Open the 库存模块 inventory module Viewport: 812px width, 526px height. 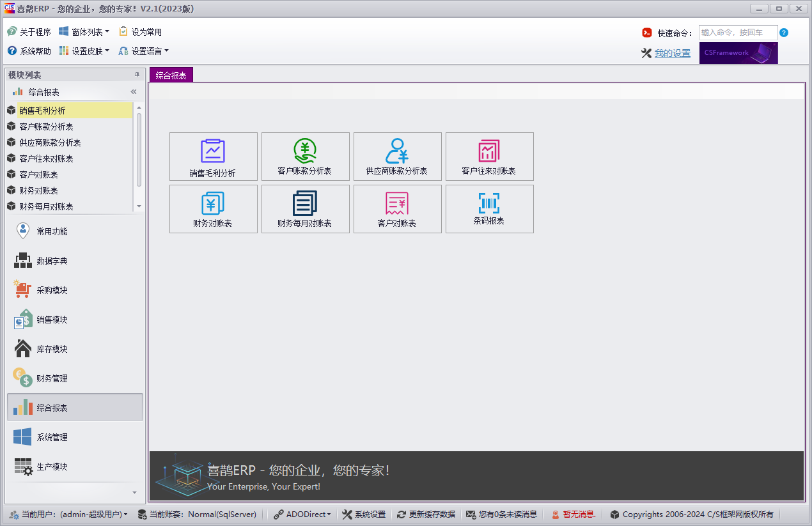click(x=75, y=349)
